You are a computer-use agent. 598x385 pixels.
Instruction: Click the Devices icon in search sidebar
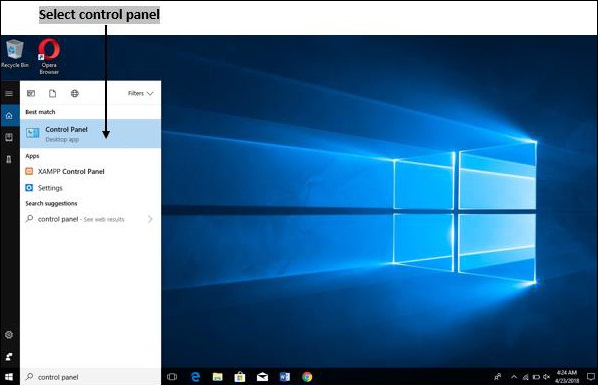(9, 159)
